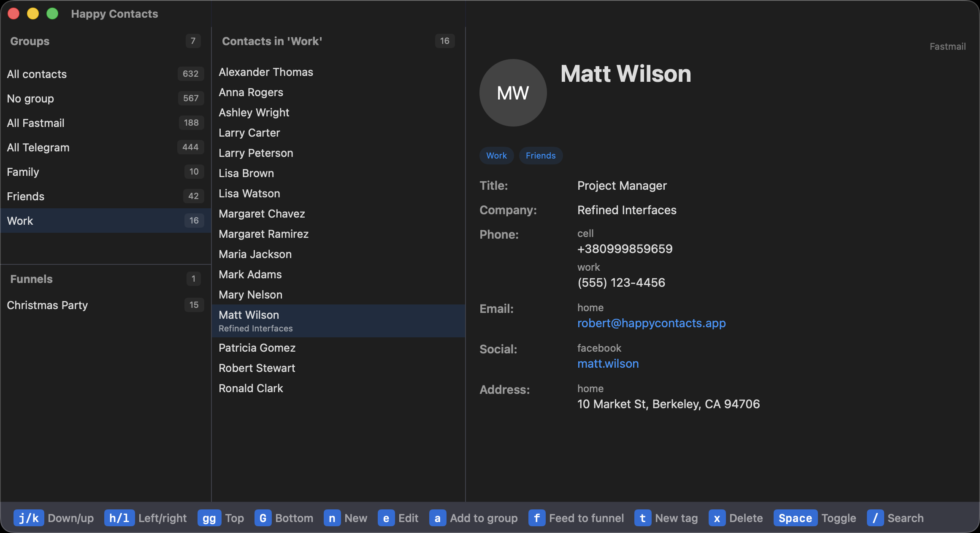Open the All Telegram group
The height and width of the screenshot is (533, 980).
coord(38,148)
